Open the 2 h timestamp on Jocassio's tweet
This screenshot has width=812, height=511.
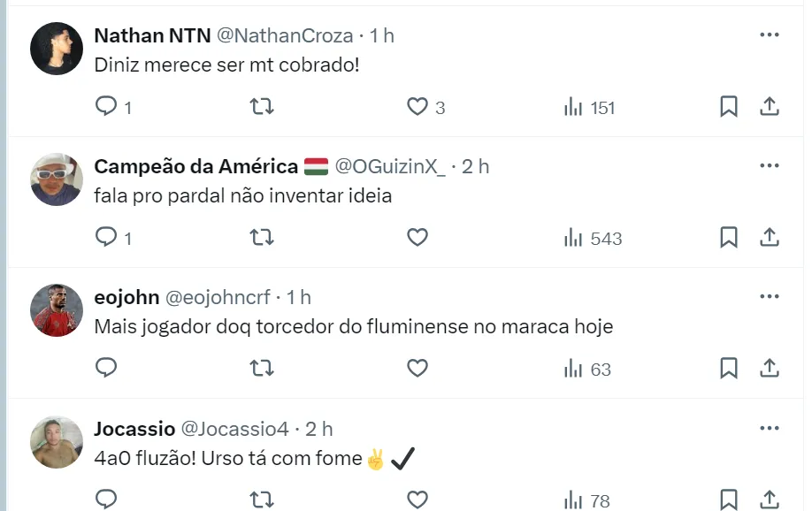319,429
